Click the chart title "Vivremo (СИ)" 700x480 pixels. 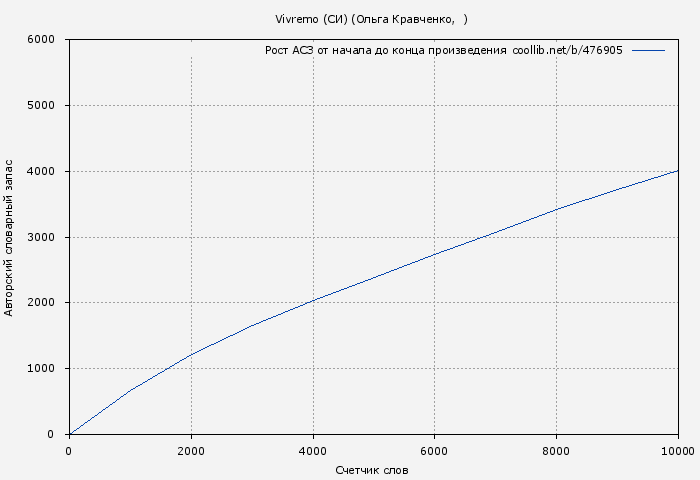click(x=311, y=19)
